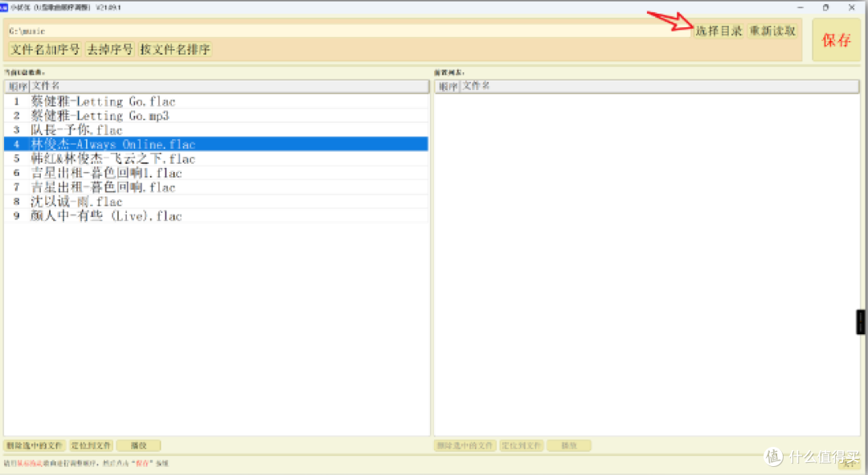Select row 蔡健雅-Letting Go.flac
868x475 pixels.
pyautogui.click(x=216, y=101)
